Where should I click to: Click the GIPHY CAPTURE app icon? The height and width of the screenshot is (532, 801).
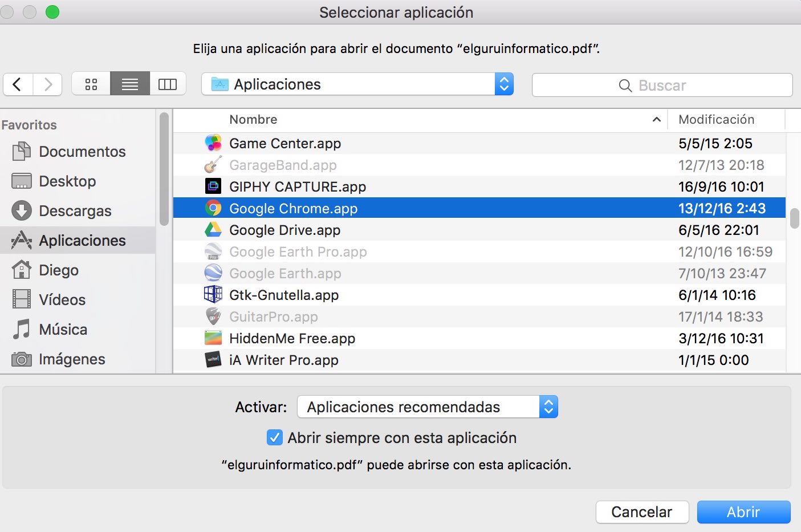[x=213, y=186]
